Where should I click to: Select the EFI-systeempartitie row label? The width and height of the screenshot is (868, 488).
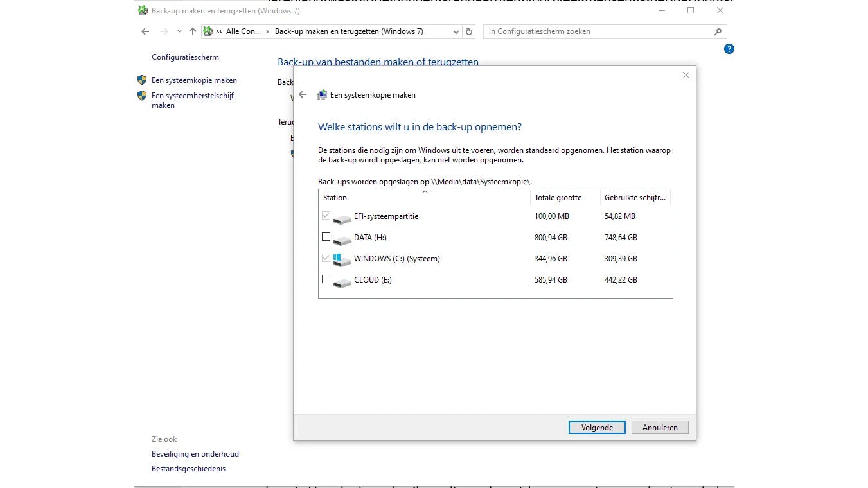coord(386,216)
